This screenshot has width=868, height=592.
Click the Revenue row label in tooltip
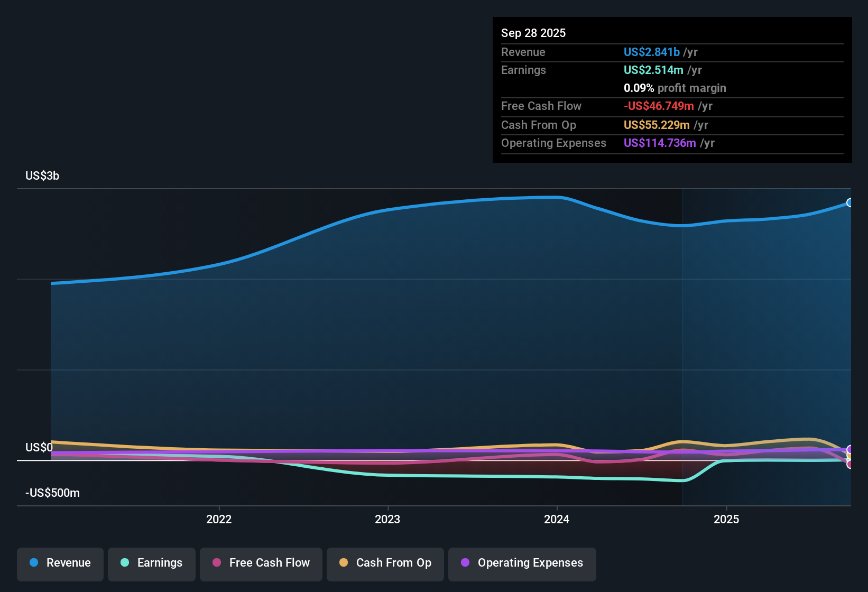coord(523,52)
